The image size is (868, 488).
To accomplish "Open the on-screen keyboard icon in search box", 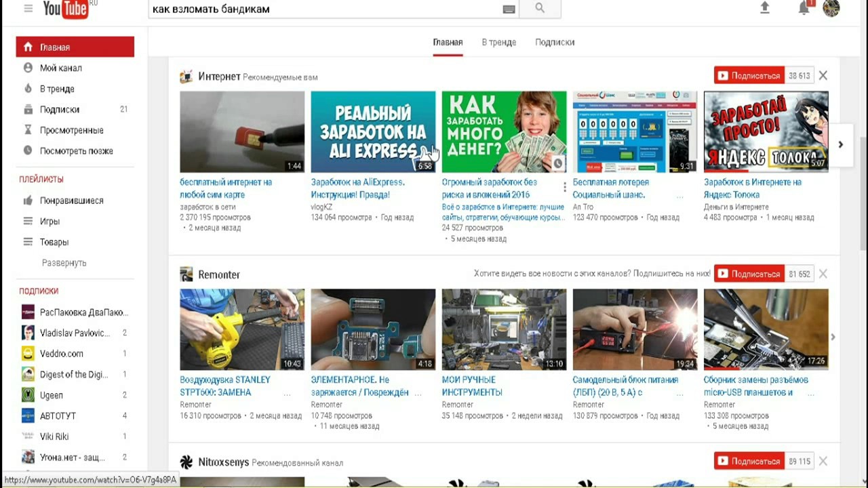I will coord(509,9).
